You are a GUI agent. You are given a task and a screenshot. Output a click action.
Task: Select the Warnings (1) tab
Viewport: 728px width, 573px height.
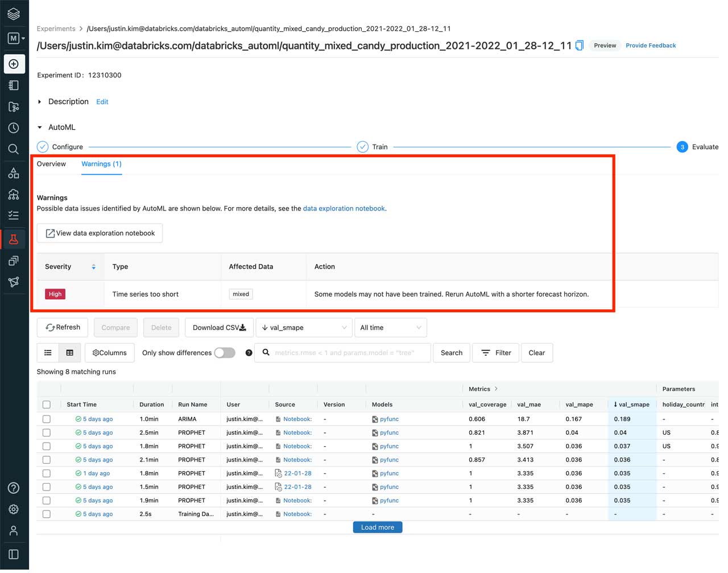(101, 164)
